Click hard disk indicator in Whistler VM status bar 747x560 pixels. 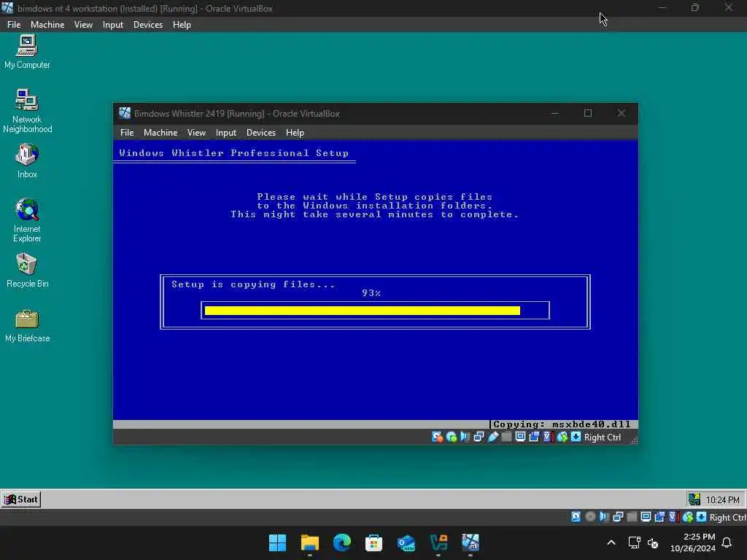click(437, 437)
